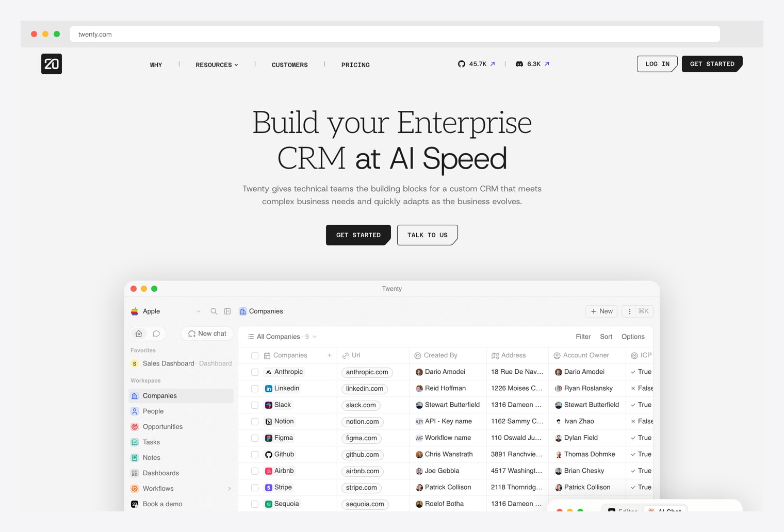
Task: Open the All Companies view dropdown
Action: pyautogui.click(x=283, y=337)
